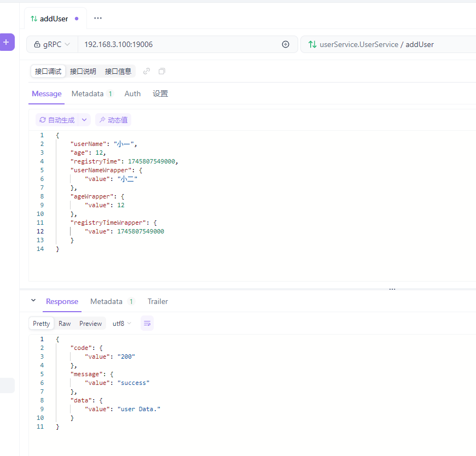
Task: Click the copy link icon
Action: pyautogui.click(x=147, y=71)
